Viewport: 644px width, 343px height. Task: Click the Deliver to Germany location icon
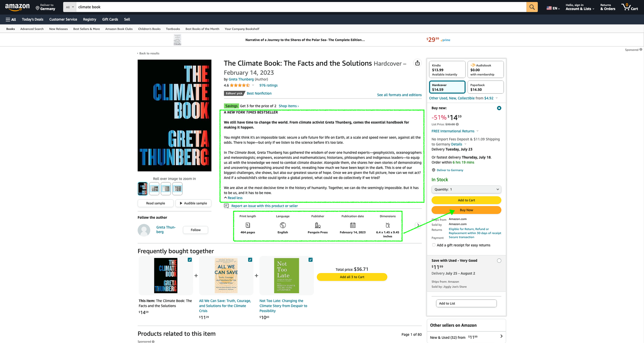pyautogui.click(x=37, y=8)
